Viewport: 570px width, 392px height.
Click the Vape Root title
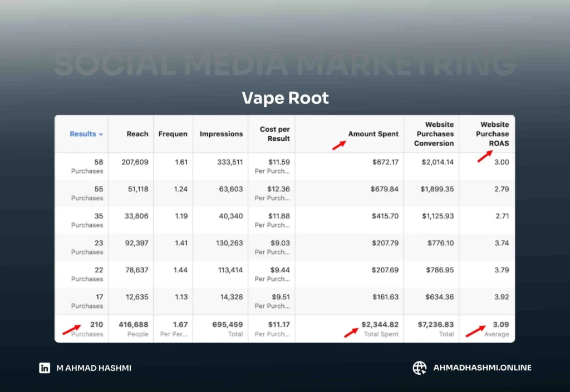point(285,98)
